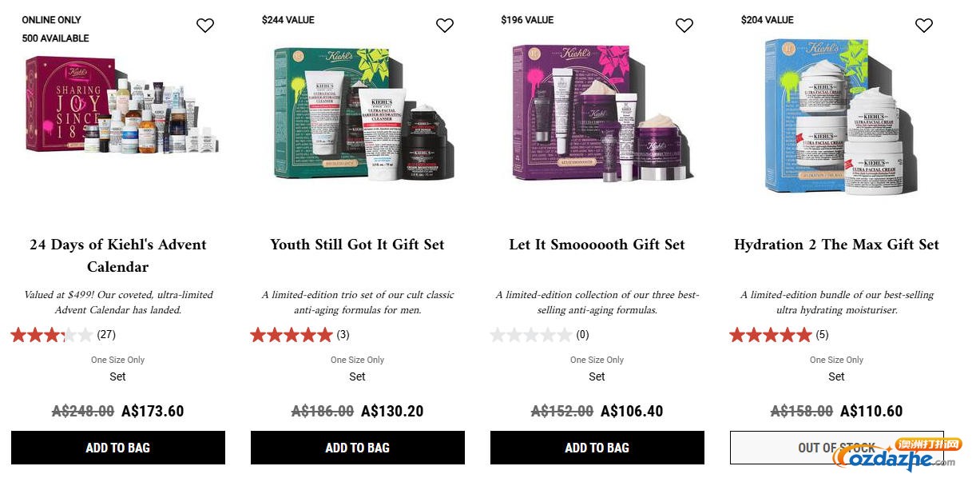Screen dimensions: 980x482
Task: Open the Advent Calendar star rating reviews
Action: click(63, 335)
